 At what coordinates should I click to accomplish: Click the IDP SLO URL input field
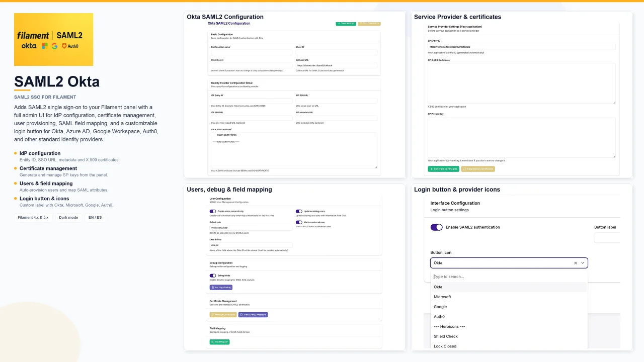[252, 118]
